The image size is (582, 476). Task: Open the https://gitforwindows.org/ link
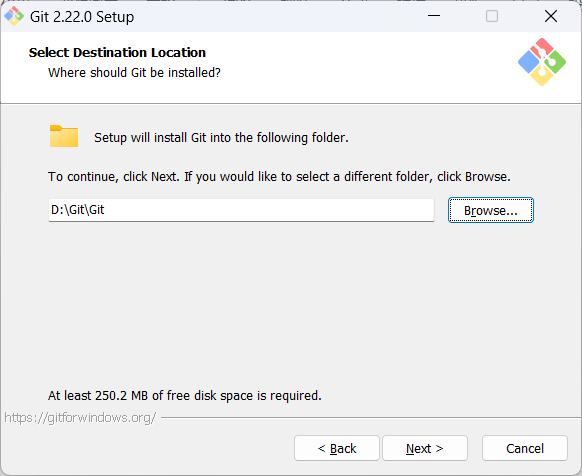click(80, 418)
